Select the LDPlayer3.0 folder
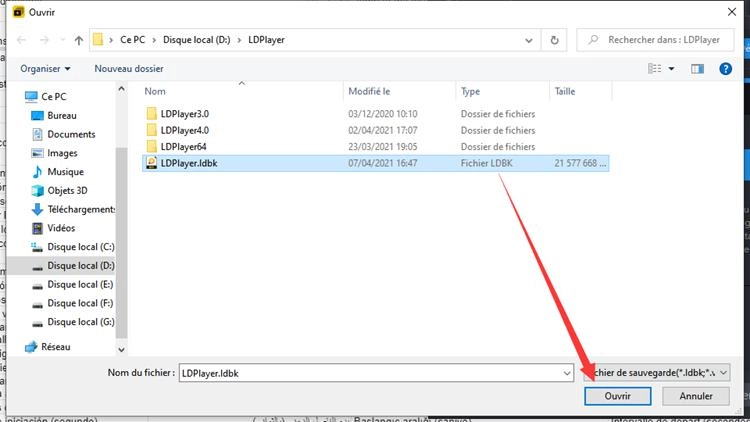Viewport: 750px width, 422px height. pyautogui.click(x=185, y=114)
